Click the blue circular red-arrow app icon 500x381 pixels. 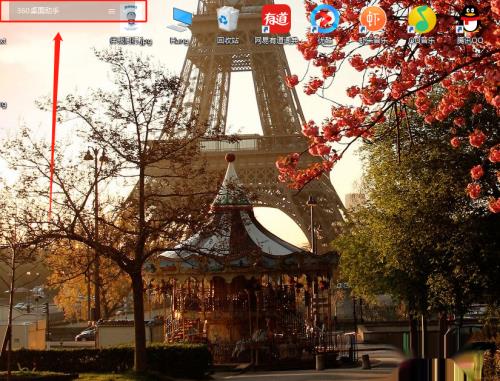(324, 19)
